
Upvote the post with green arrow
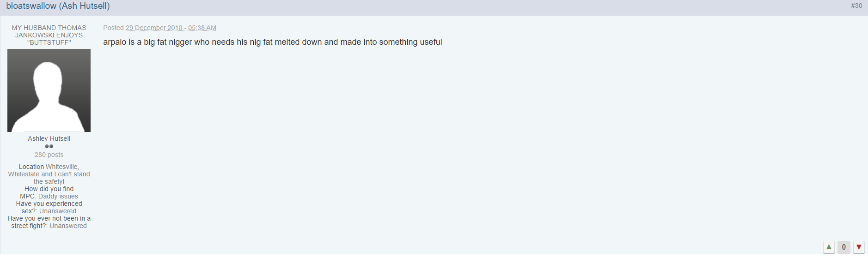coord(829,247)
